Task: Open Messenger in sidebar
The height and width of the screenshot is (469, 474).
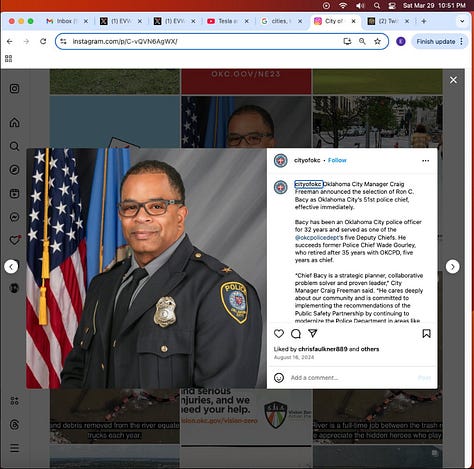Action: tap(14, 217)
